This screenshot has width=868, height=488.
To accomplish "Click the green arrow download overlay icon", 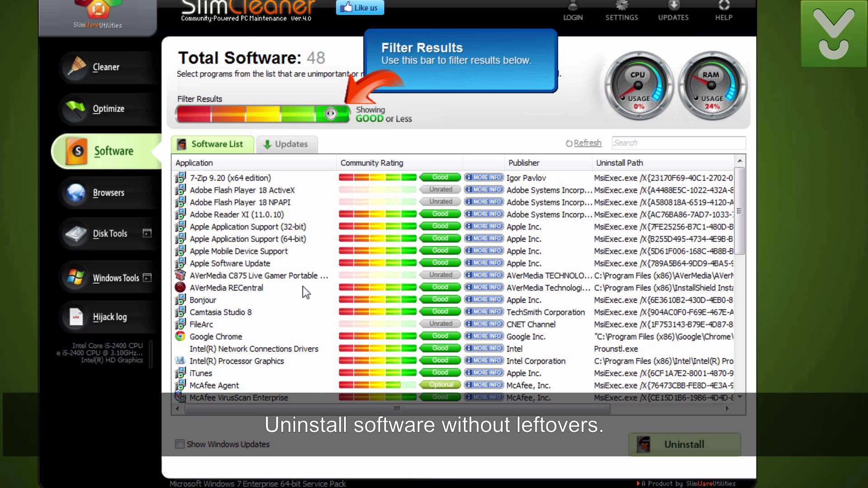I will pyautogui.click(x=834, y=34).
